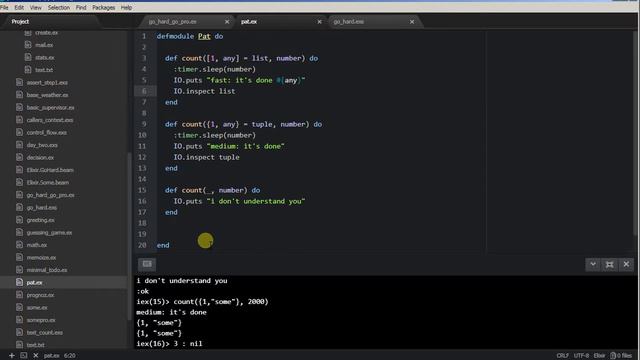Open the Edit menu
This screenshot has width=640, height=360.
click(19, 7)
